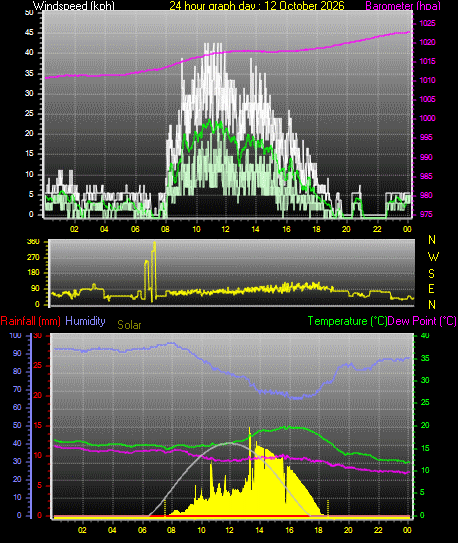Image resolution: width=458 pixels, height=543 pixels.
Task: Click the 12 hour label under wind graph
Action: click(x=226, y=229)
